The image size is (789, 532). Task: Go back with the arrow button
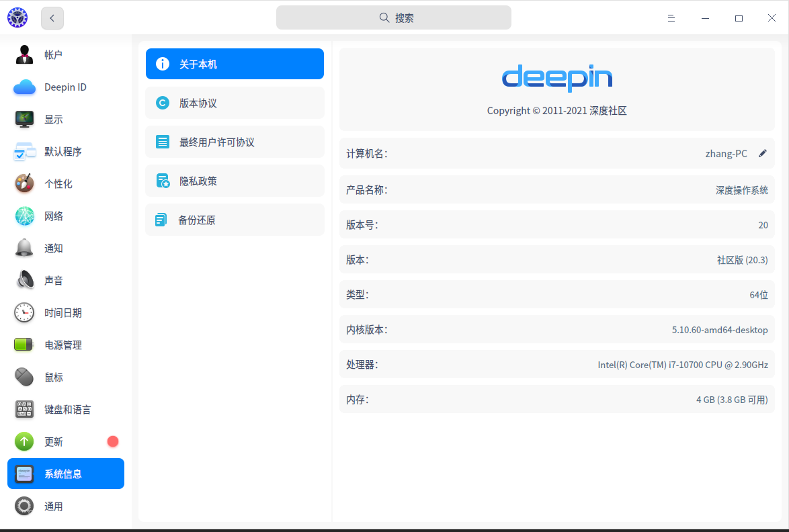point(52,18)
